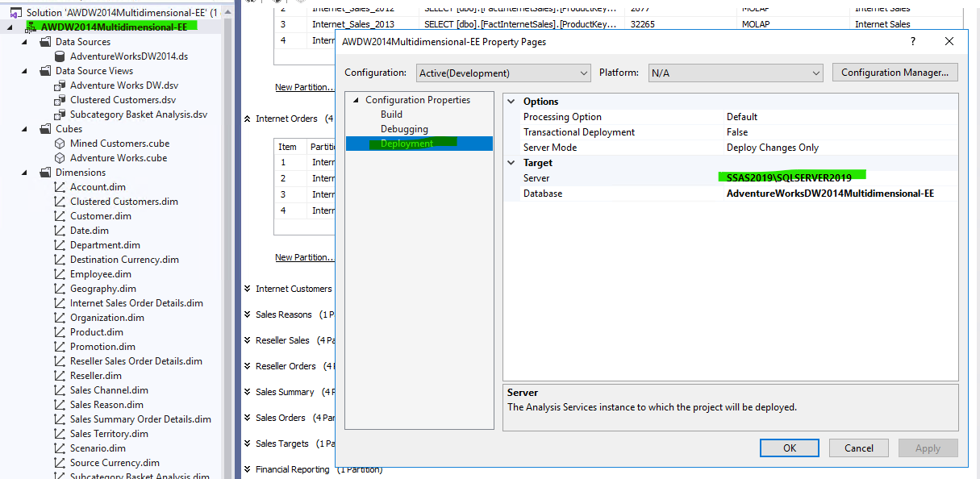980x479 pixels.
Task: Expand the Internet Customers partition group
Action: (x=247, y=289)
